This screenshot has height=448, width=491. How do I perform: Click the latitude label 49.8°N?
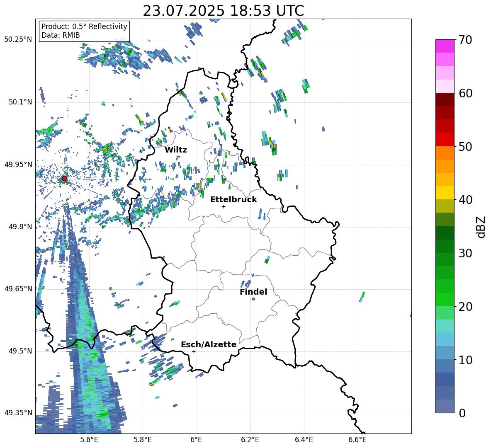(x=20, y=227)
